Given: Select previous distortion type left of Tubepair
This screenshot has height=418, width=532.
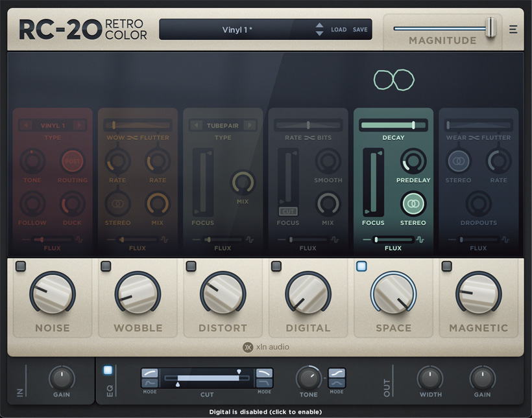Looking at the screenshot, I should click(x=196, y=126).
